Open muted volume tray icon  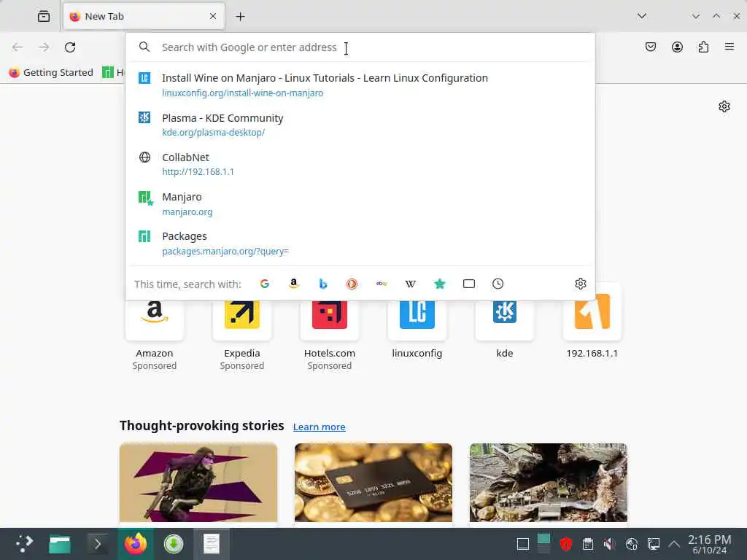(609, 544)
